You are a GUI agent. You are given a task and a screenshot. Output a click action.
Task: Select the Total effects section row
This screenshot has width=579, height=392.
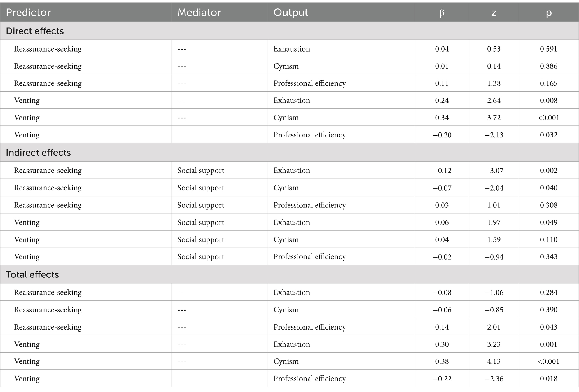tap(289, 274)
